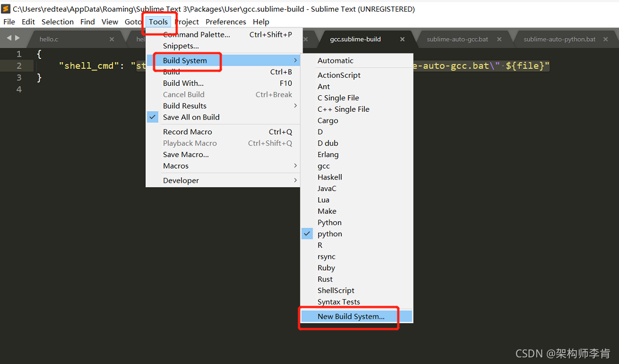Expand the Build System submenu
Image resolution: width=619 pixels, height=364 pixels.
pyautogui.click(x=223, y=61)
